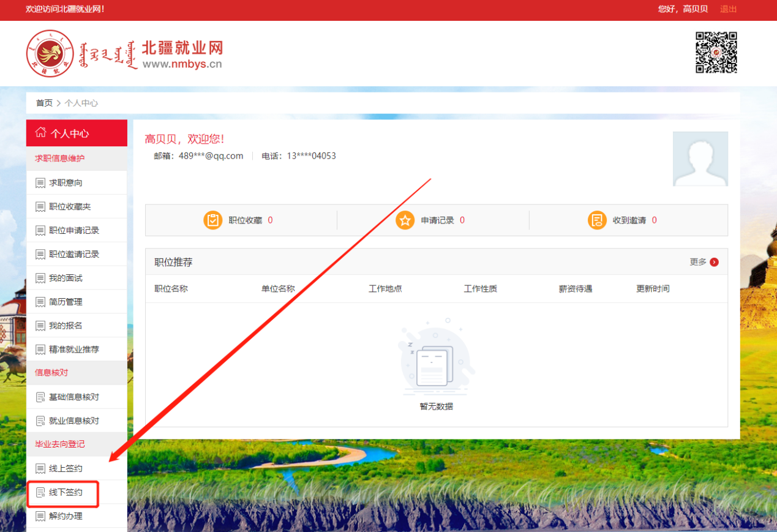777x532 pixels.
Task: Click the home icon beside 个人中心
Action: [x=41, y=133]
